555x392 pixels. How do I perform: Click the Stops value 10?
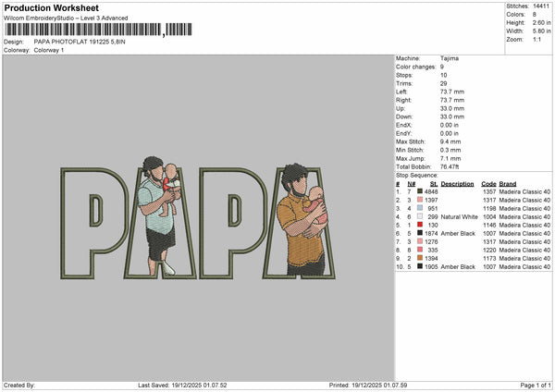[443, 75]
